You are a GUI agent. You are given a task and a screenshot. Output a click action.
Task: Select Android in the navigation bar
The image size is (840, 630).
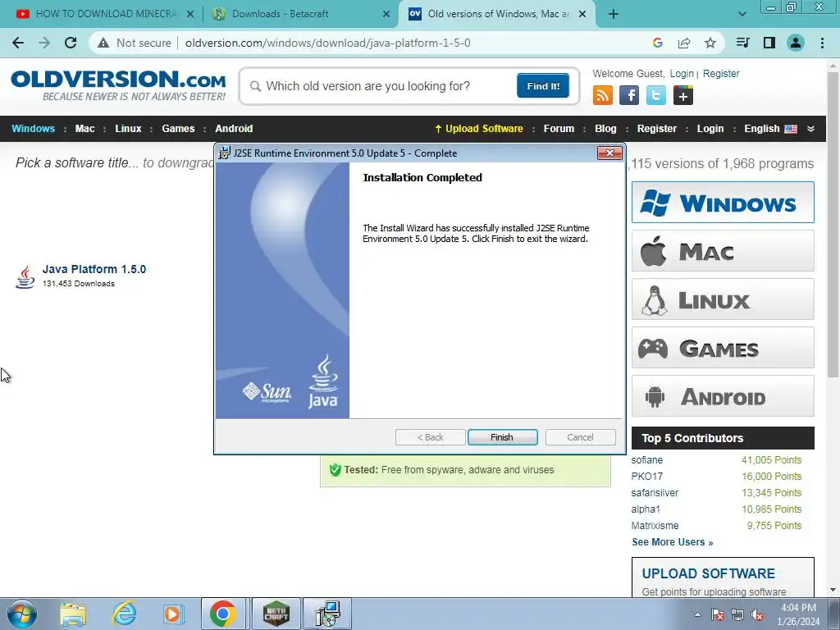click(234, 129)
